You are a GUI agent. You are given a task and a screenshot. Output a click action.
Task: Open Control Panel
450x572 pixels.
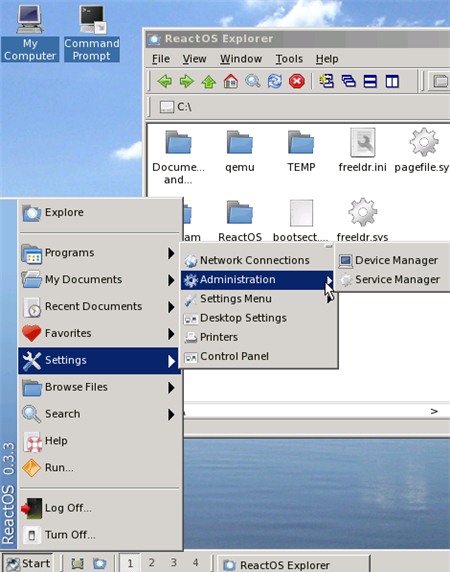[x=257, y=357]
